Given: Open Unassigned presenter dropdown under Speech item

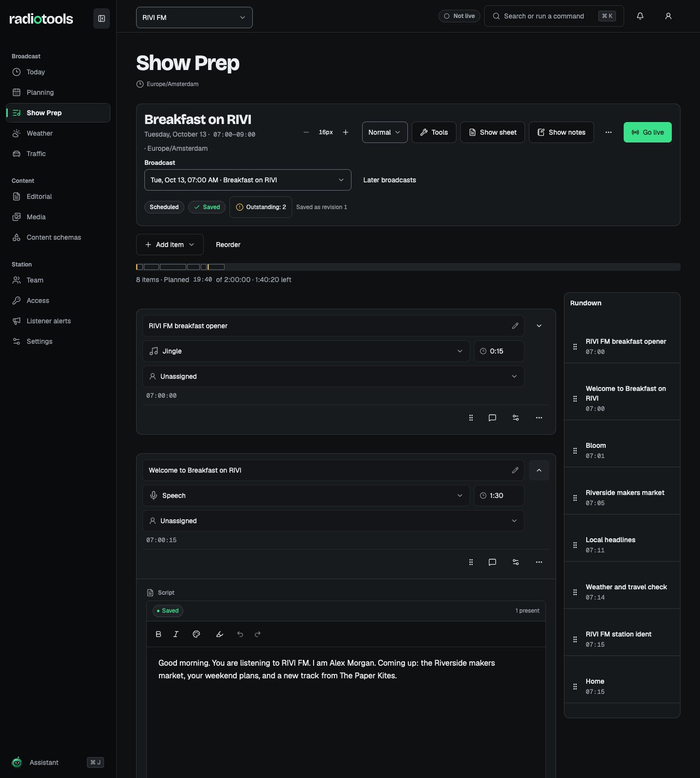Looking at the screenshot, I should [333, 521].
